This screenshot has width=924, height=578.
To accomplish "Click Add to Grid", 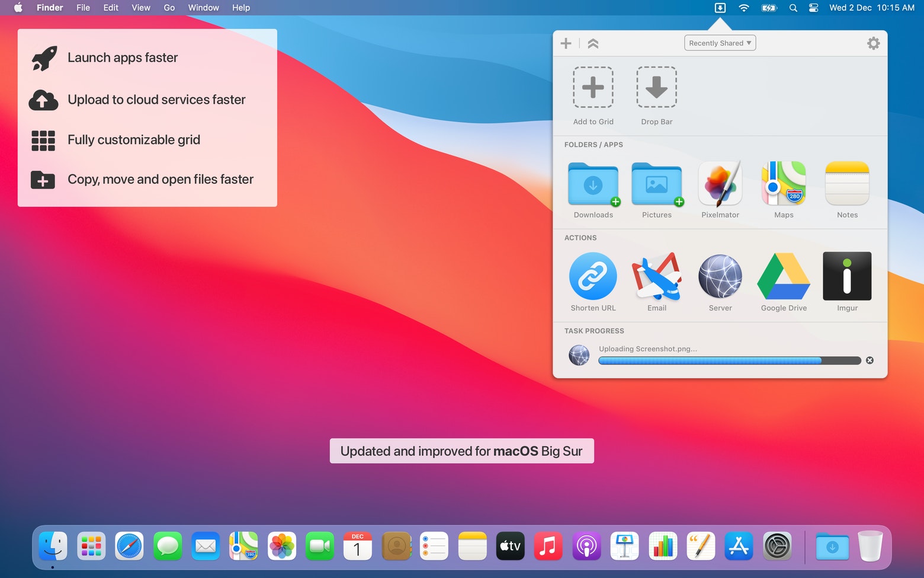I will point(593,87).
